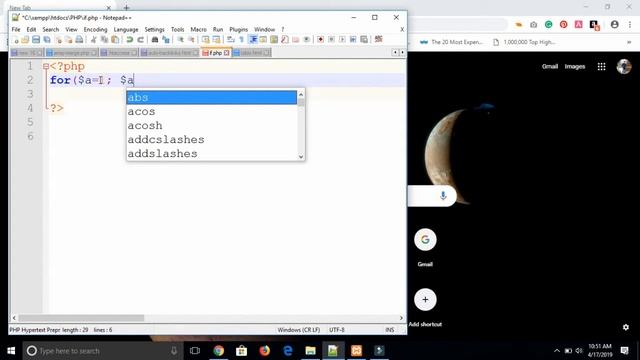Open the Plugins menu

click(238, 29)
